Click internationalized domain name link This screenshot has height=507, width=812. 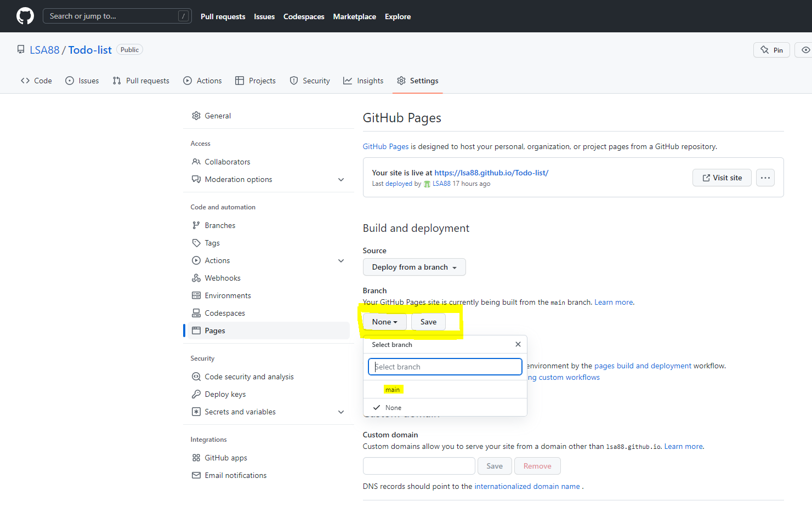click(527, 486)
